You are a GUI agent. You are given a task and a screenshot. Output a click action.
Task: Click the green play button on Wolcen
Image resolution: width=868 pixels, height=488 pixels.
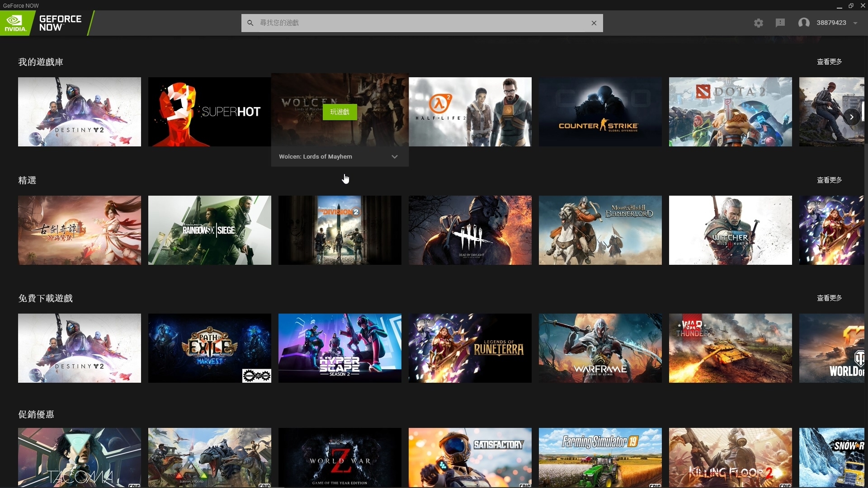(340, 112)
